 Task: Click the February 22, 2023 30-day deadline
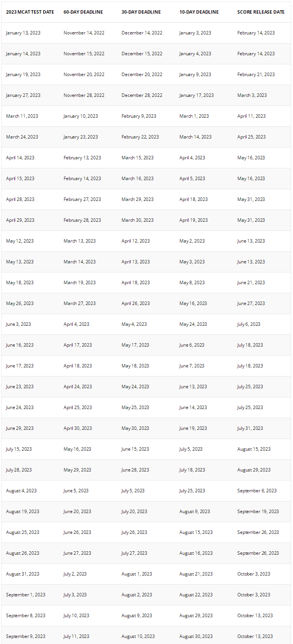(140, 137)
